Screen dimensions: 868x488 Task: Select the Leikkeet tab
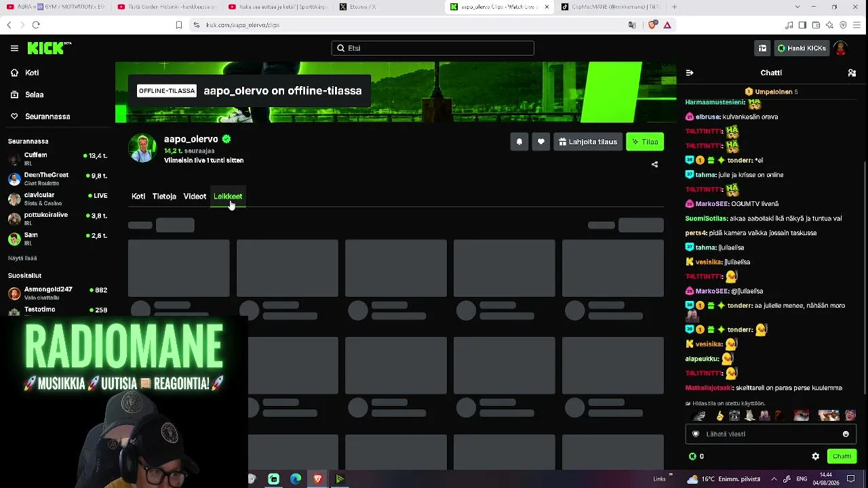(x=228, y=196)
